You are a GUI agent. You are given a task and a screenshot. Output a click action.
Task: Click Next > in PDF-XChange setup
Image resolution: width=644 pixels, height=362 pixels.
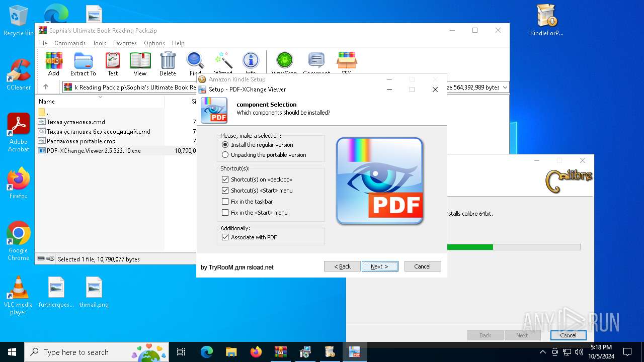coord(380,266)
